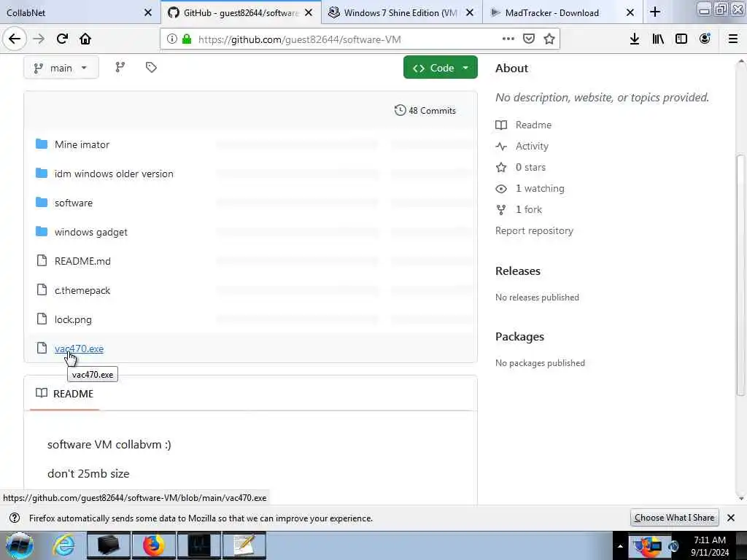This screenshot has height=560, width=747.
Task: Open a new browser tab
Action: (655, 12)
